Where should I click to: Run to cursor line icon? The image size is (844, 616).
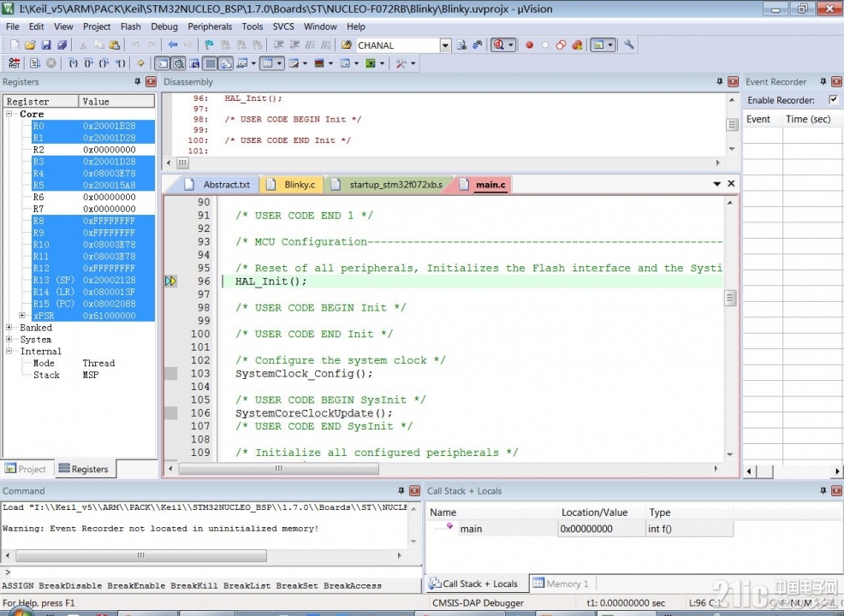(x=121, y=63)
